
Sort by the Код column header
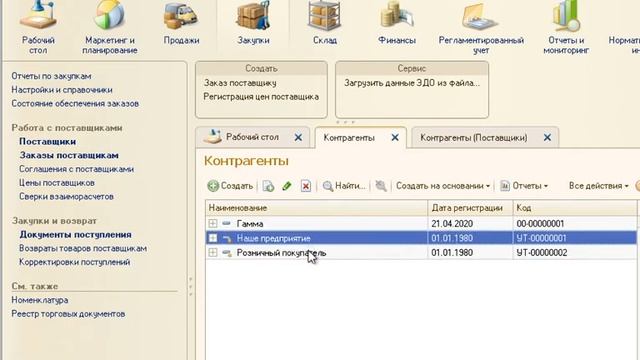point(575,208)
